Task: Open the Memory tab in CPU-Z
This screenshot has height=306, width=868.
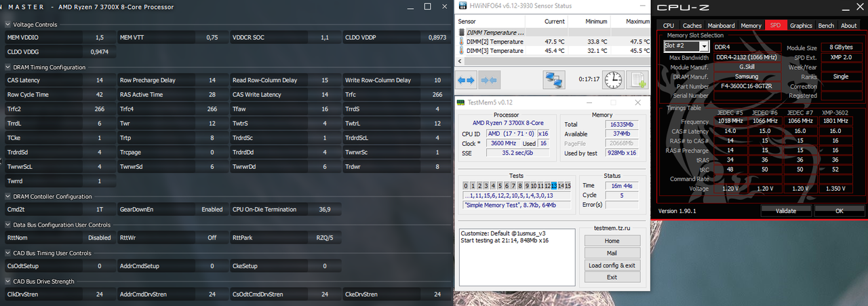Action: (x=750, y=26)
